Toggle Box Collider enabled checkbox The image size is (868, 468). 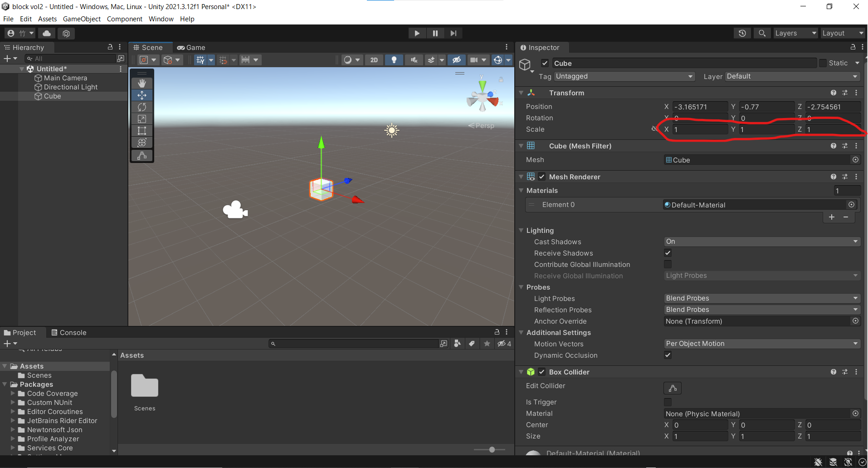pos(542,372)
